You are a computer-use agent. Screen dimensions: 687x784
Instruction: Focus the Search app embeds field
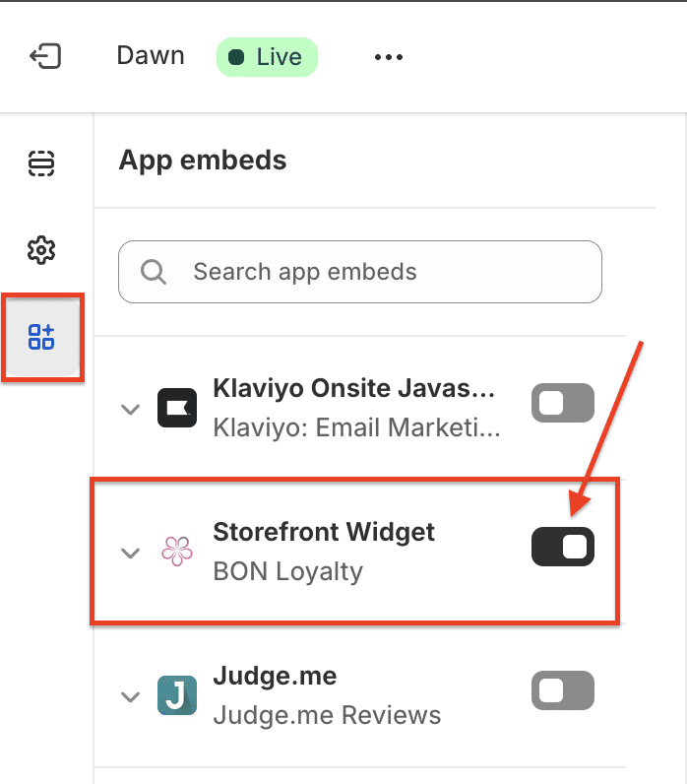[x=374, y=272]
